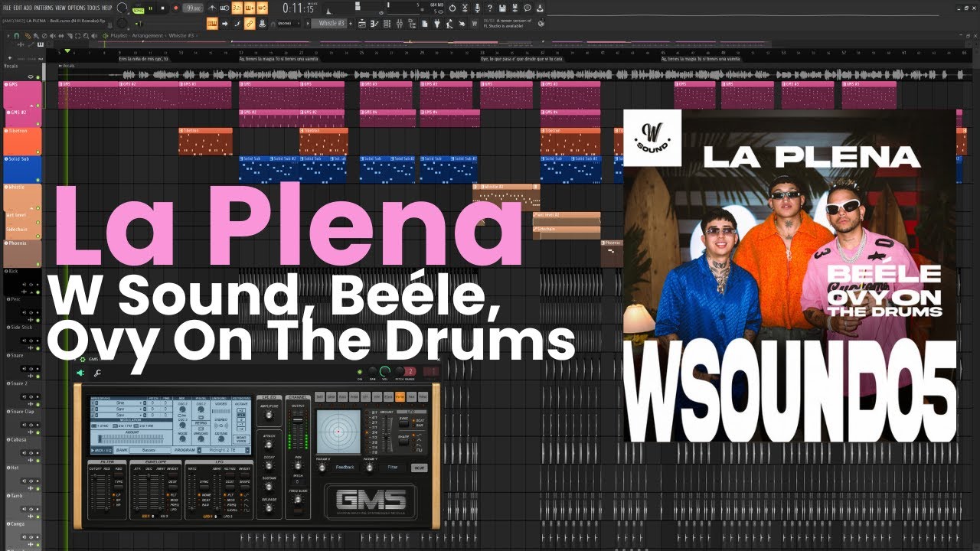
Task: Collapse the Whistle track group arrow
Action: pyautogui.click(x=31, y=208)
